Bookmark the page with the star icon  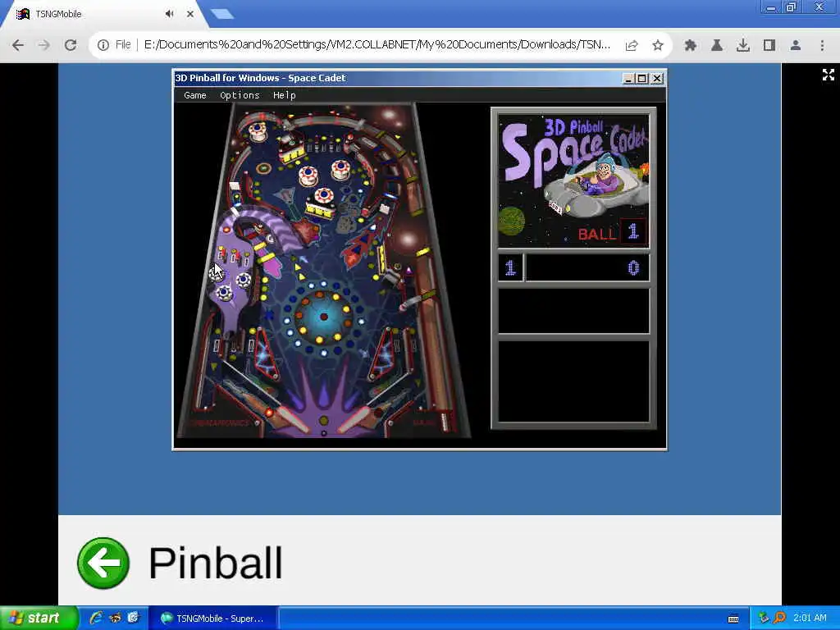[658, 46]
